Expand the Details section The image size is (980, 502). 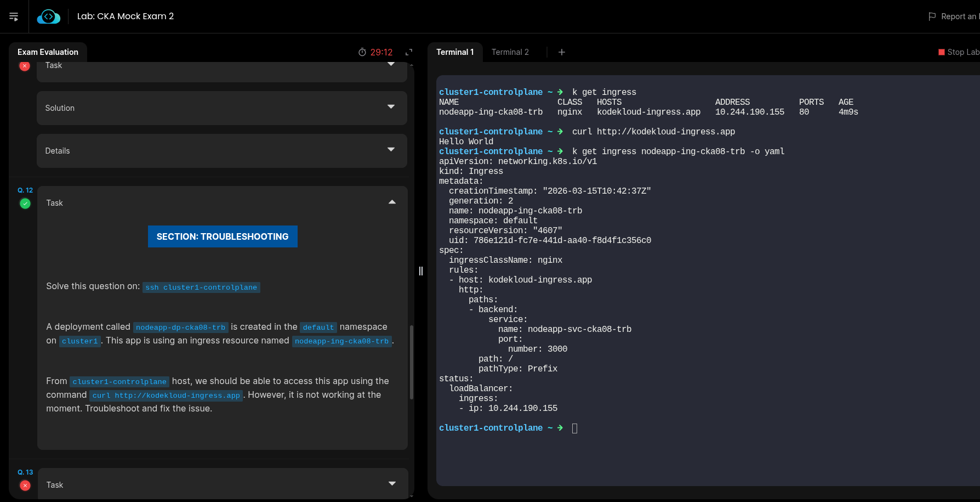pyautogui.click(x=391, y=150)
